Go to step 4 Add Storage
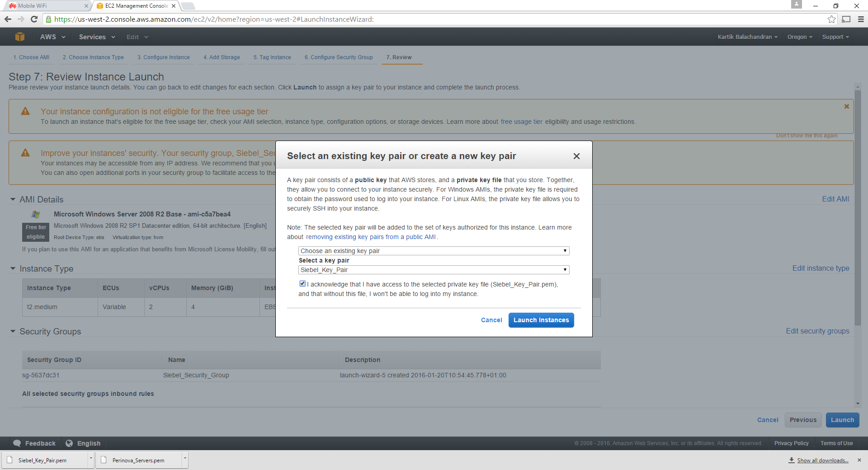The width and height of the screenshot is (868, 470). point(222,57)
